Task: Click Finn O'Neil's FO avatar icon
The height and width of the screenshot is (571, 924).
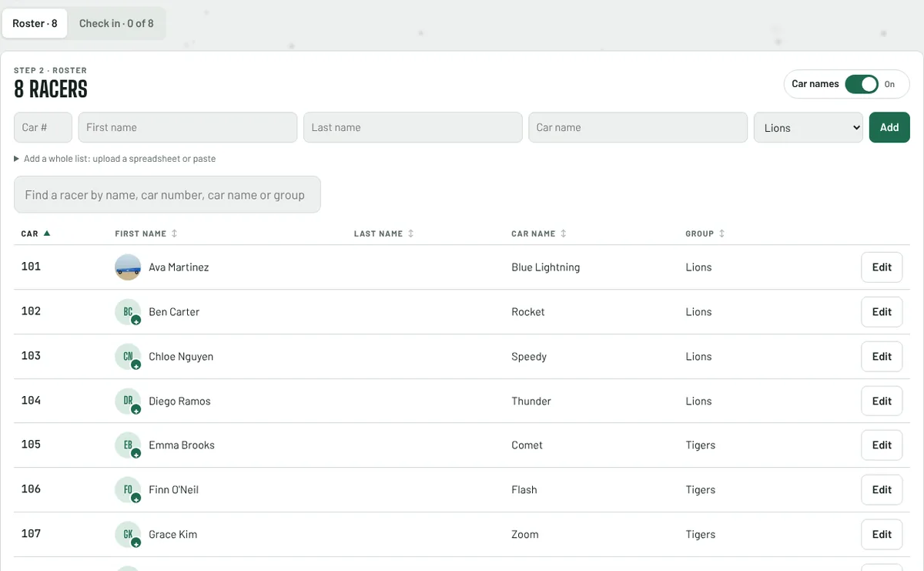Action: pos(128,490)
